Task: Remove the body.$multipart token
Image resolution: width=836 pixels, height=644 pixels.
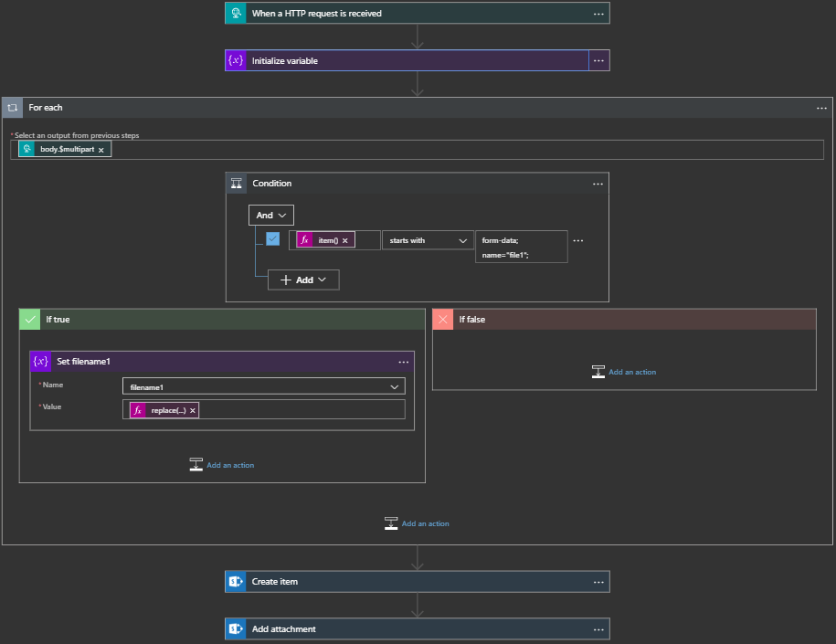Action: [101, 149]
